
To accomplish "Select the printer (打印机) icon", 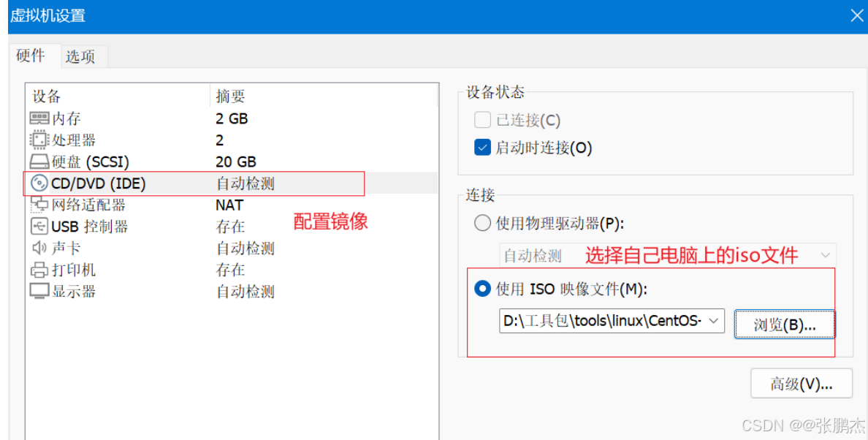I will click(x=39, y=270).
